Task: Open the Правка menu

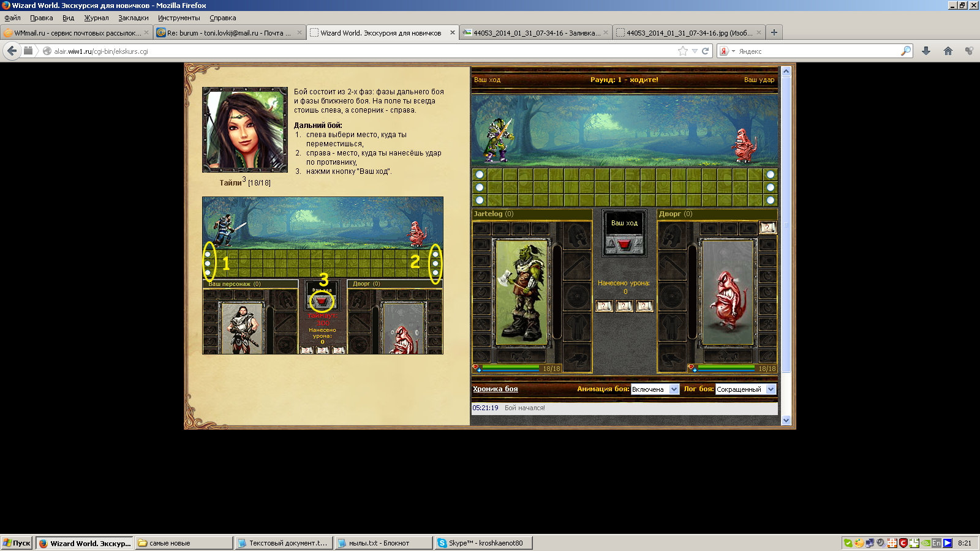Action: coord(42,18)
